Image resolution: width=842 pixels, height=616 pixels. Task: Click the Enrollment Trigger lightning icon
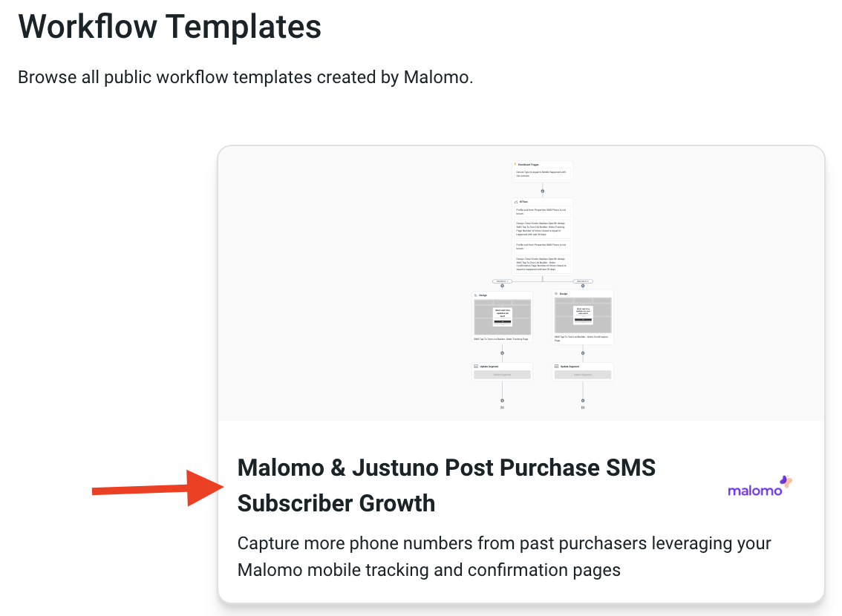(515, 164)
